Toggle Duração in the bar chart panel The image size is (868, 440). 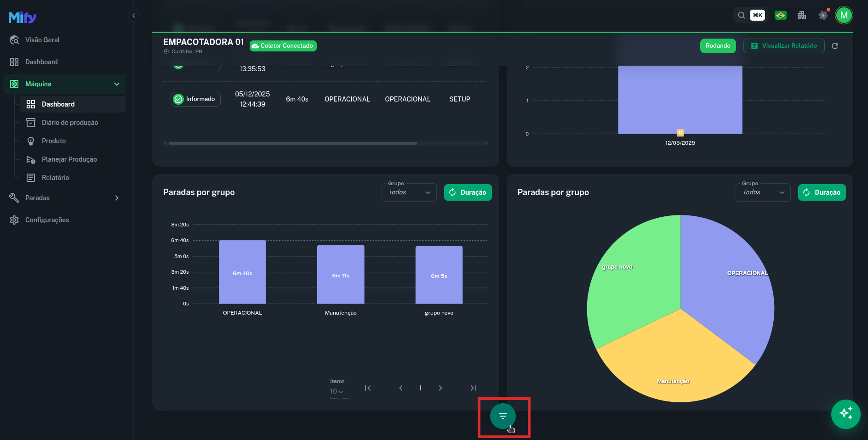(x=468, y=192)
